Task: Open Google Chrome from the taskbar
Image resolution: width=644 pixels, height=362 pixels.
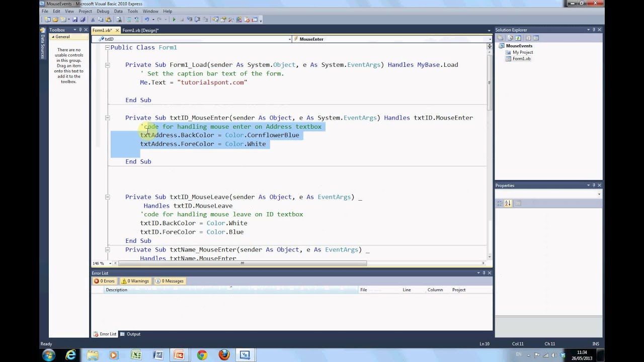Action: tap(202, 355)
